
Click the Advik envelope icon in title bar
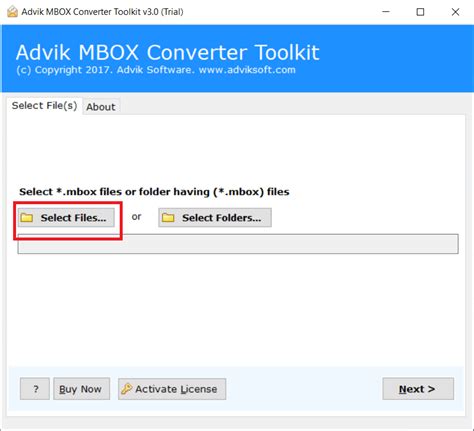click(x=12, y=12)
